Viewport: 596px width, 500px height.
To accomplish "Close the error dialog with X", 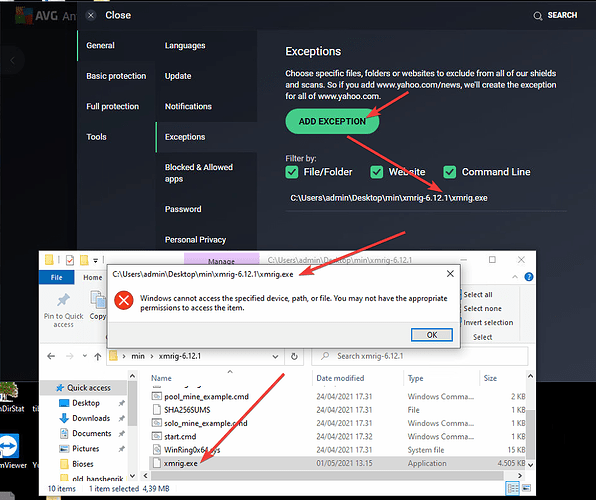I will [x=450, y=274].
